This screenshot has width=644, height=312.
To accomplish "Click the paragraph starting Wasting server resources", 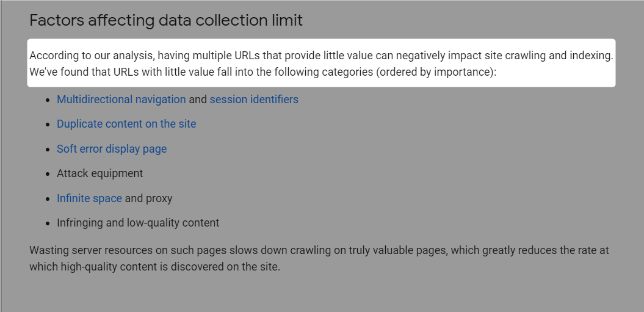I will pyautogui.click(x=319, y=258).
